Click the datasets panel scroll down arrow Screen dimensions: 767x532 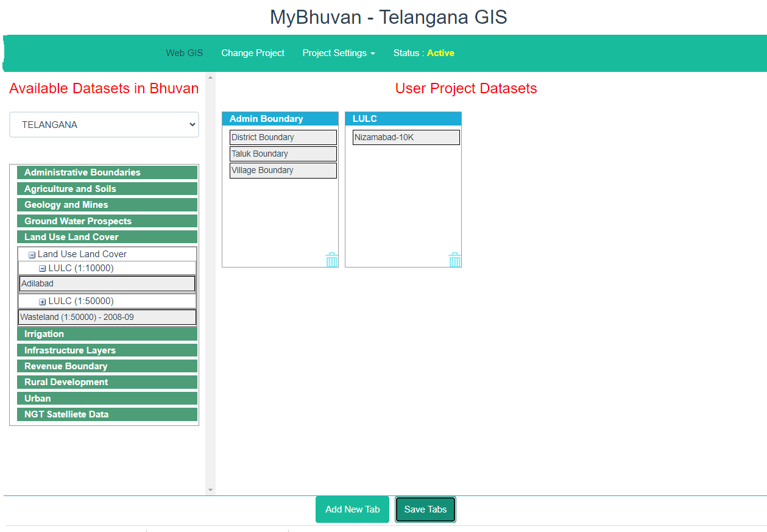coord(211,490)
